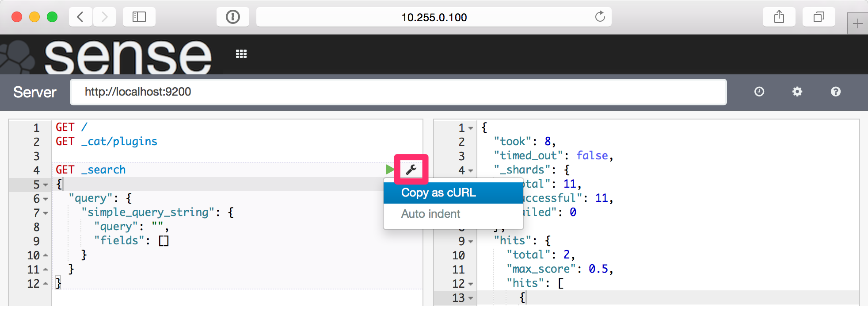This screenshot has width=868, height=324.
Task: Click the browser reload icon
Action: pyautogui.click(x=600, y=17)
